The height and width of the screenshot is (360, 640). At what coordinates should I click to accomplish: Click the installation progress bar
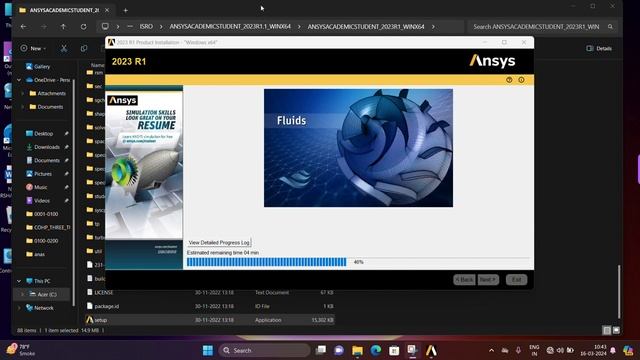[358, 262]
